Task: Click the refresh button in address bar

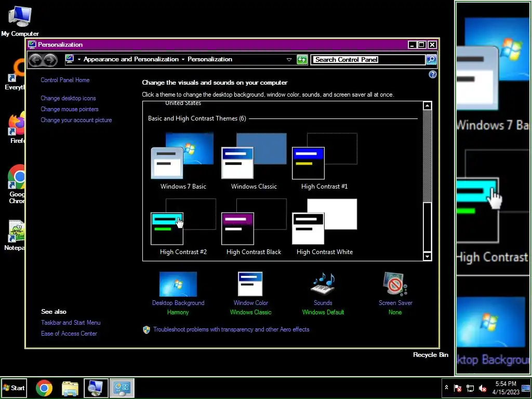Action: click(x=302, y=59)
